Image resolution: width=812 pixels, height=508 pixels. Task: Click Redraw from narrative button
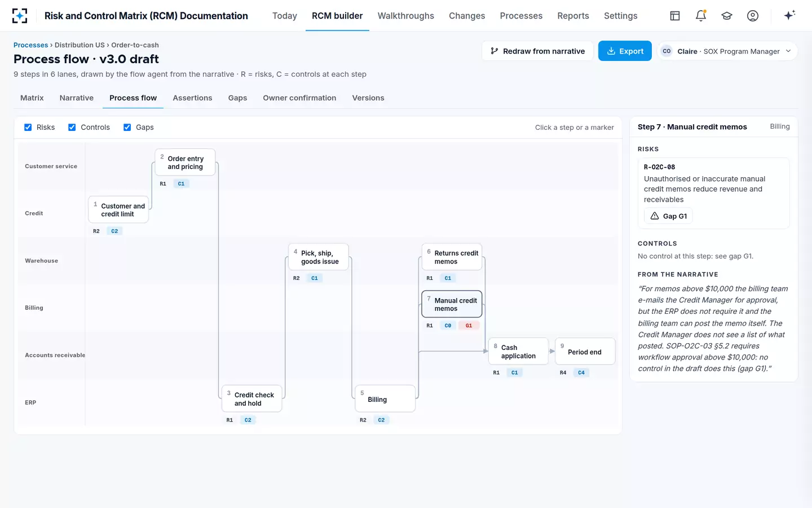pyautogui.click(x=537, y=51)
